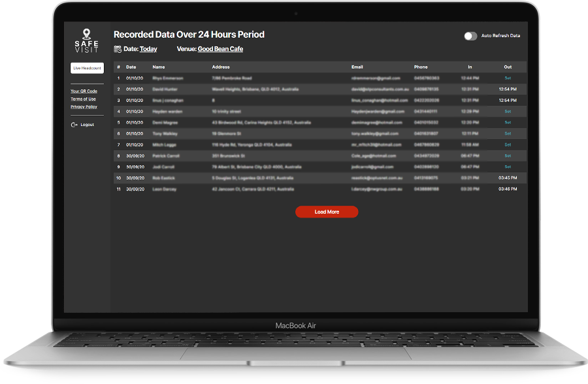
Task: Click Set in the Out column for row 1
Action: pyautogui.click(x=508, y=78)
